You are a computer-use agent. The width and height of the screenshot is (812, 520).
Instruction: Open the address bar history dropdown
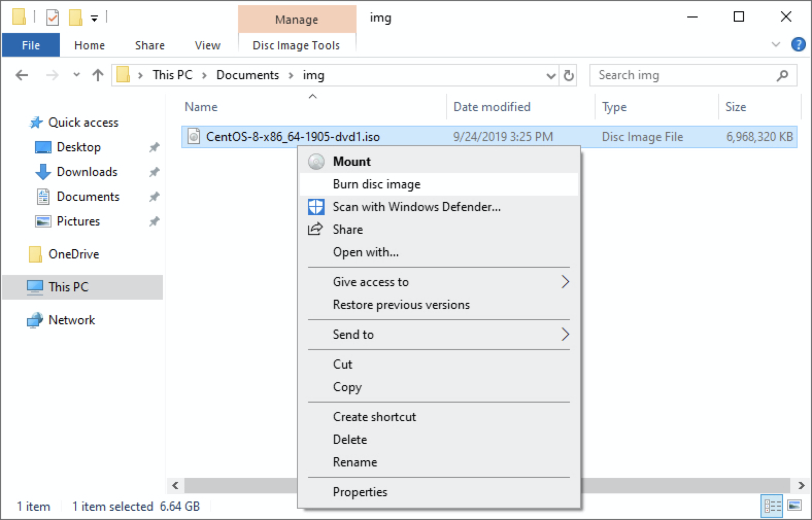click(551, 76)
